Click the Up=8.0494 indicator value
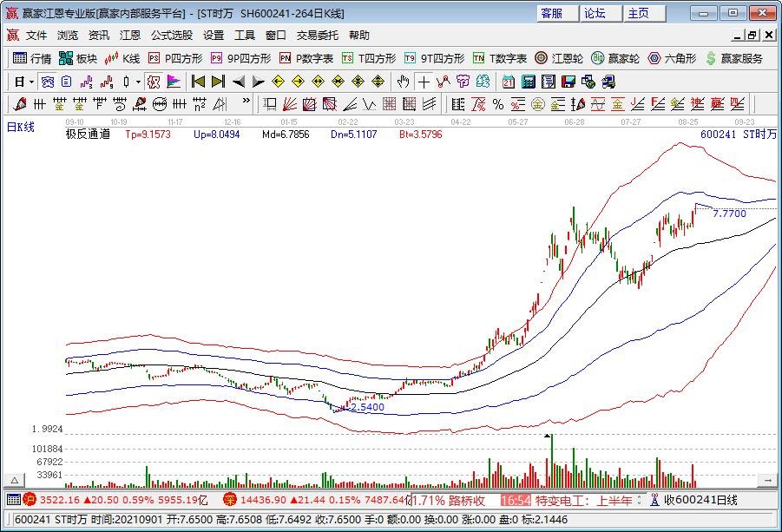This screenshot has width=782, height=532. pyautogui.click(x=216, y=135)
